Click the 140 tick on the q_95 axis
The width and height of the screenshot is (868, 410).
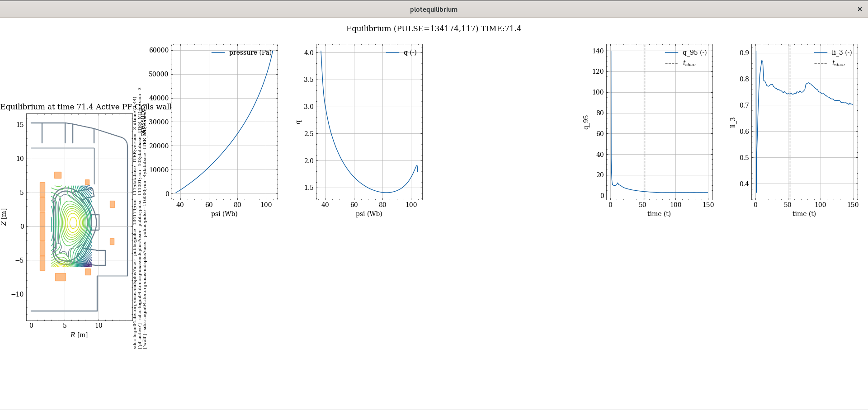click(x=598, y=51)
